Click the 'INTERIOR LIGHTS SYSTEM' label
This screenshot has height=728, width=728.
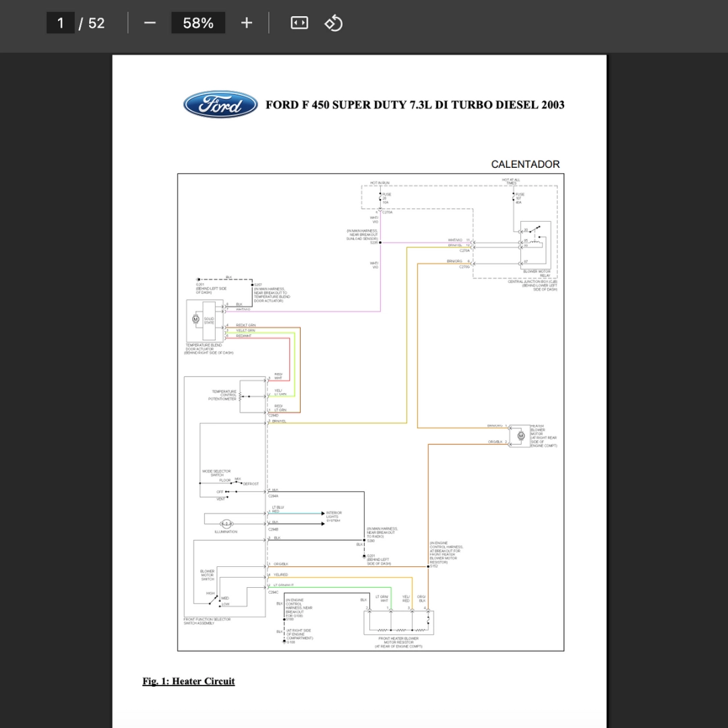tap(334, 517)
